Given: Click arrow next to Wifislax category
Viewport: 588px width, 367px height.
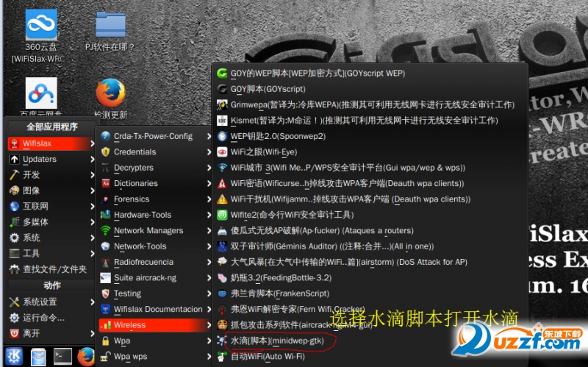Looking at the screenshot, I should click(x=92, y=143).
